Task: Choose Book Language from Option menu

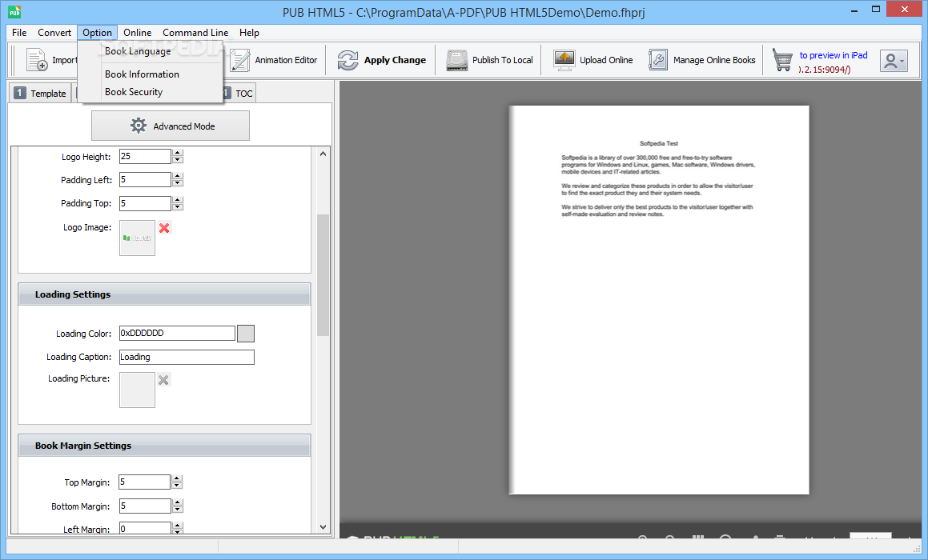Action: [x=151, y=51]
